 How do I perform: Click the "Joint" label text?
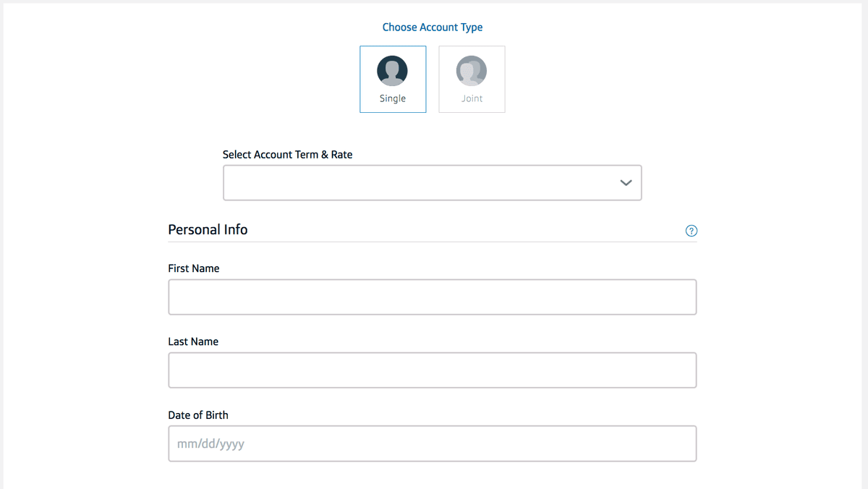472,98
